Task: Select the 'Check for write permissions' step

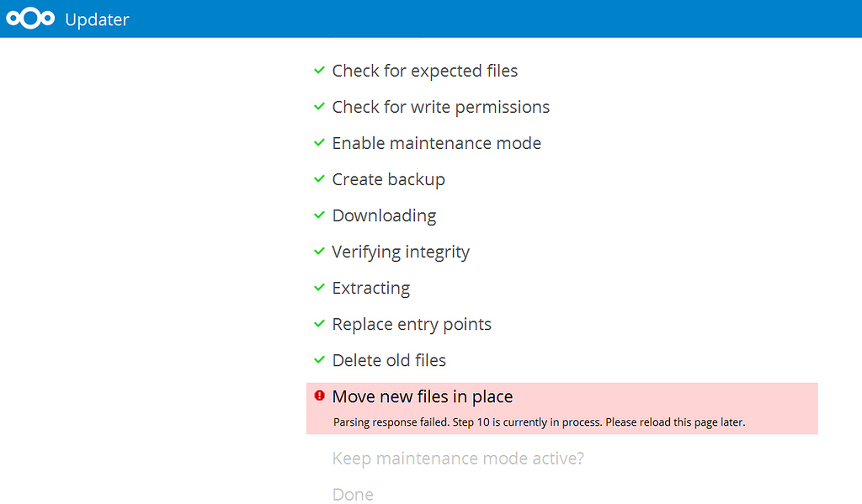Action: [x=440, y=107]
